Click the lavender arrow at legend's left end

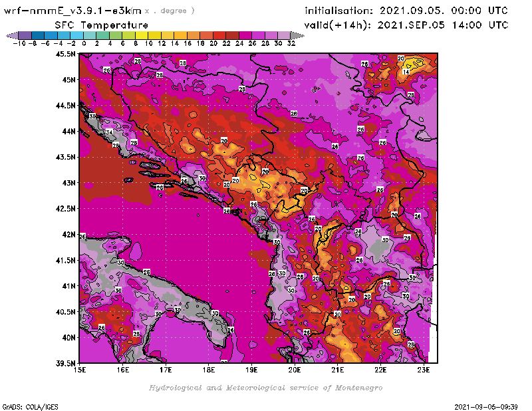13,35
